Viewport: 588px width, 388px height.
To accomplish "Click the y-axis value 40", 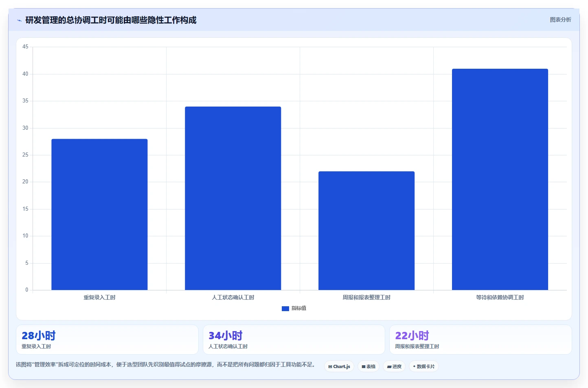I will click(25, 74).
